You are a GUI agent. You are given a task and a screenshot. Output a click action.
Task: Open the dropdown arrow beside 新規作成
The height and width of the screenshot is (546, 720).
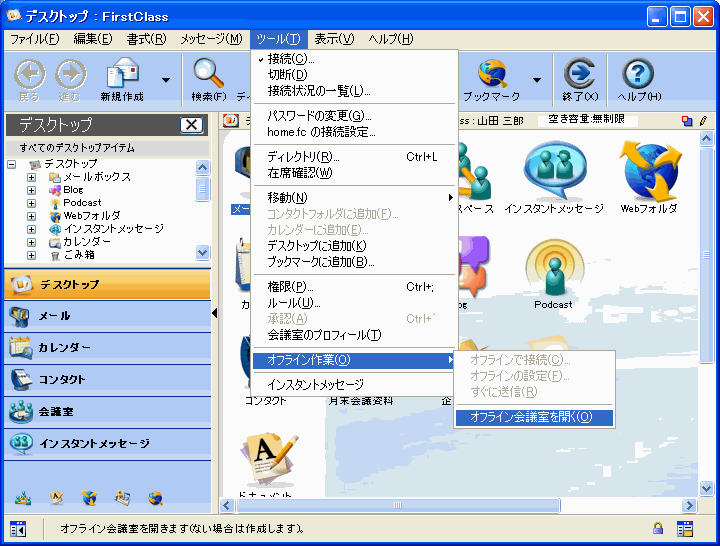(165, 80)
